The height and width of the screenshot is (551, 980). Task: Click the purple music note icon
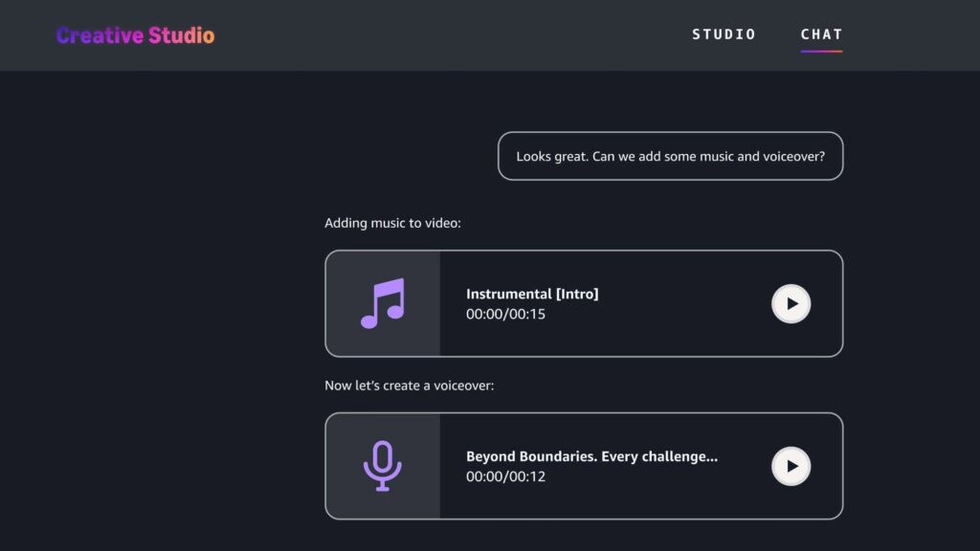tap(383, 303)
